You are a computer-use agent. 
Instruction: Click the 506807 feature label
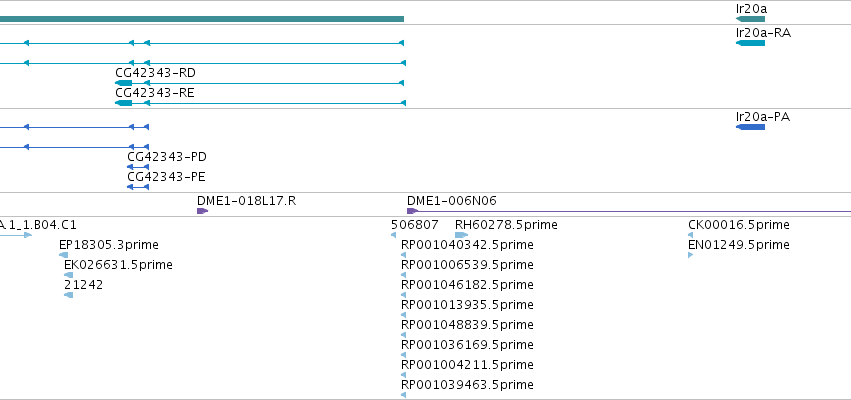pyautogui.click(x=415, y=225)
